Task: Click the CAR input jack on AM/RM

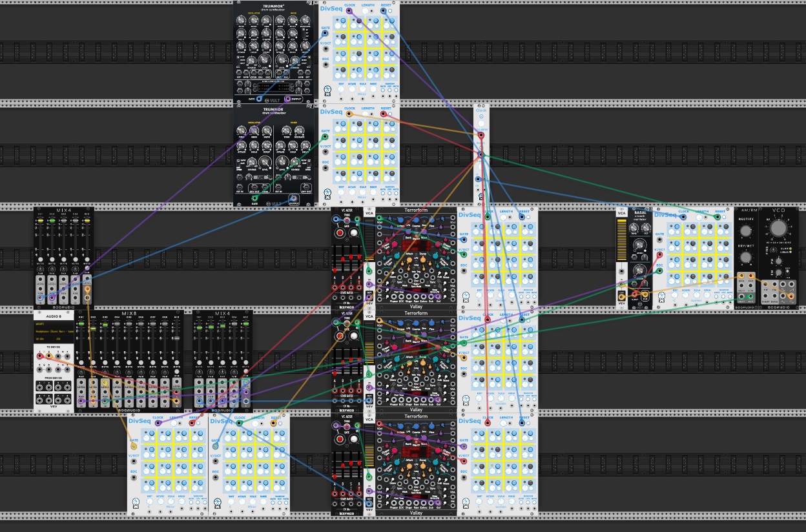Action: click(750, 276)
